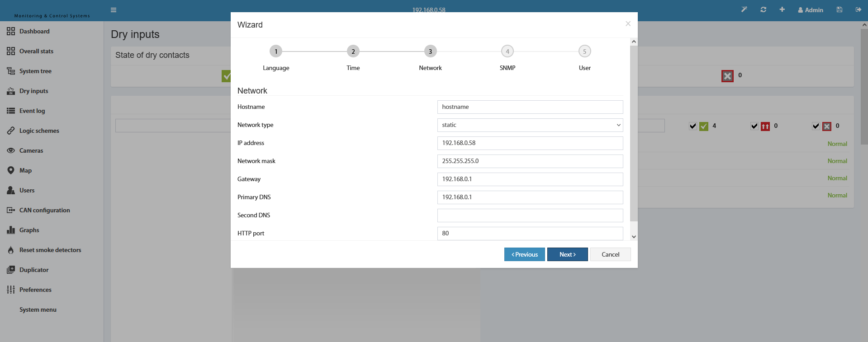Click the Preferences label in sidebar
The width and height of the screenshot is (868, 342).
pyautogui.click(x=35, y=290)
